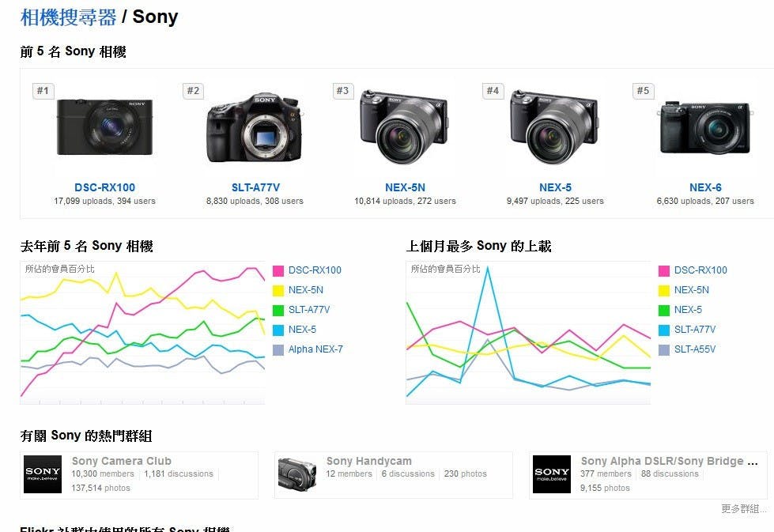Click the DSC-RX100 camera image
Screen dimensions: 774x532
tap(104, 127)
